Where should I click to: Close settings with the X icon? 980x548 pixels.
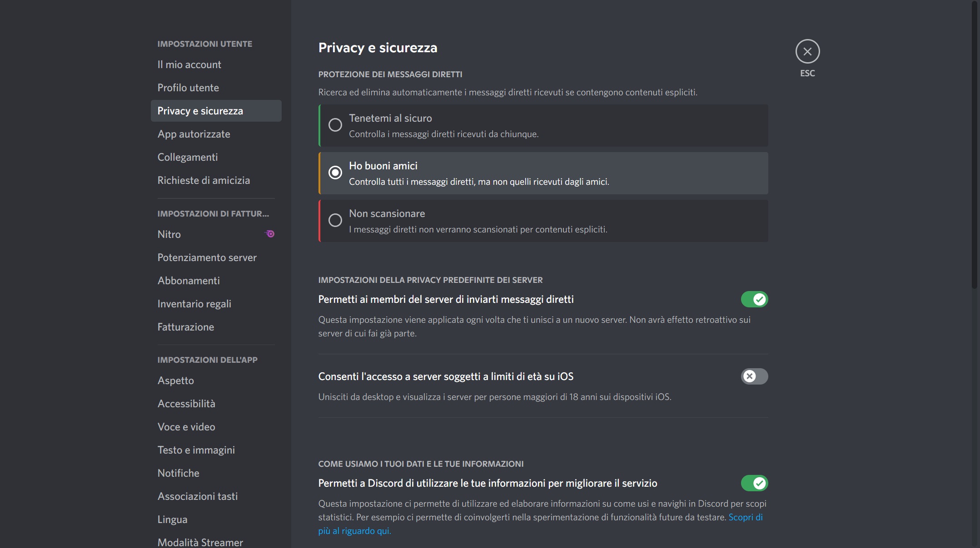tap(807, 52)
